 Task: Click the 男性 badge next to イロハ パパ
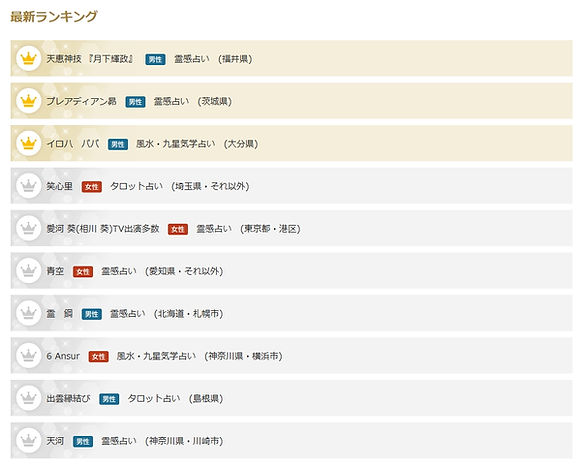118,144
